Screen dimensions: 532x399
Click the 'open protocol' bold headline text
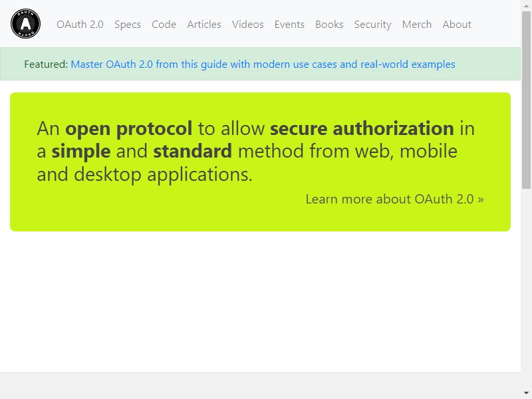point(128,129)
